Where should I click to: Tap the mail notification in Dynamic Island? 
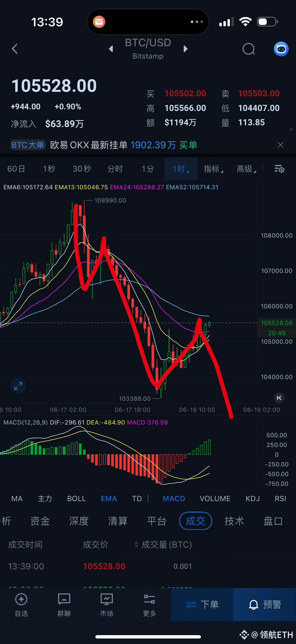pos(99,22)
